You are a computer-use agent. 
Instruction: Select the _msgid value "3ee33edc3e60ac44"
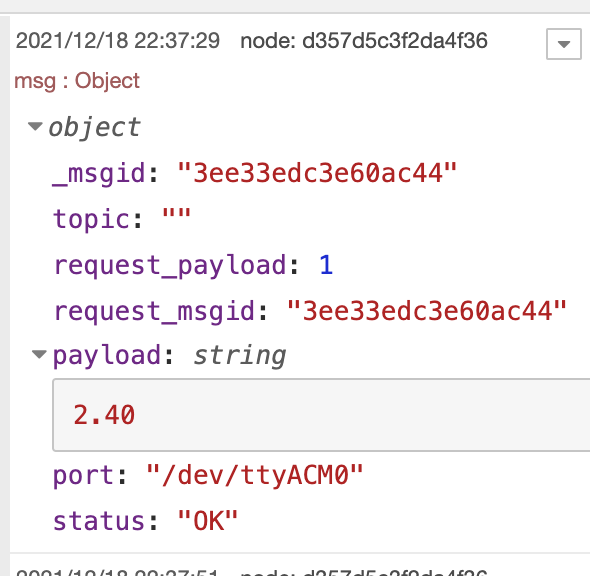tap(317, 173)
